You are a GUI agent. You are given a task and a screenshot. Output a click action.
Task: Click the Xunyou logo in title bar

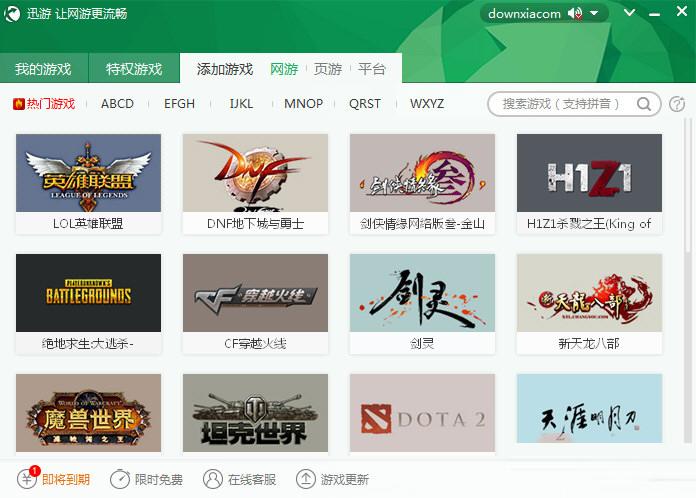13,13
